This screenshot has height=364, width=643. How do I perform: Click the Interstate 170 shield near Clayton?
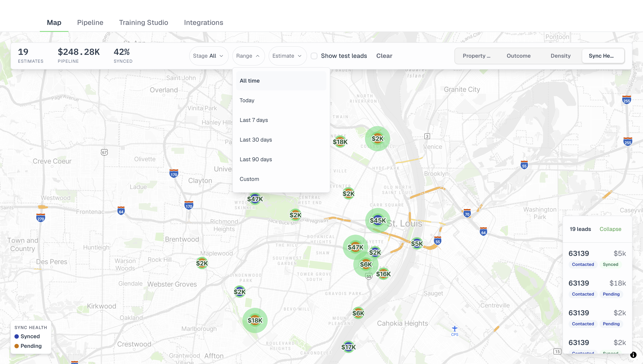pos(174,173)
